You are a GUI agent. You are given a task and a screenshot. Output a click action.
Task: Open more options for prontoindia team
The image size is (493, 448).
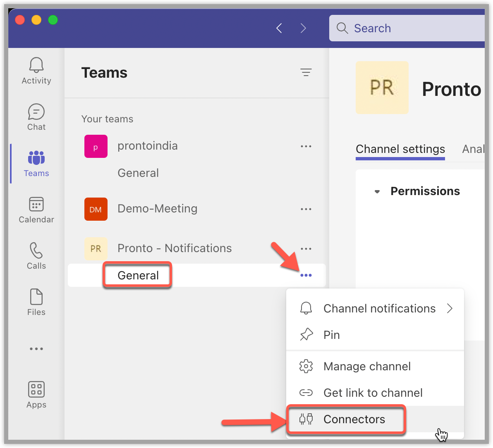coord(306,146)
